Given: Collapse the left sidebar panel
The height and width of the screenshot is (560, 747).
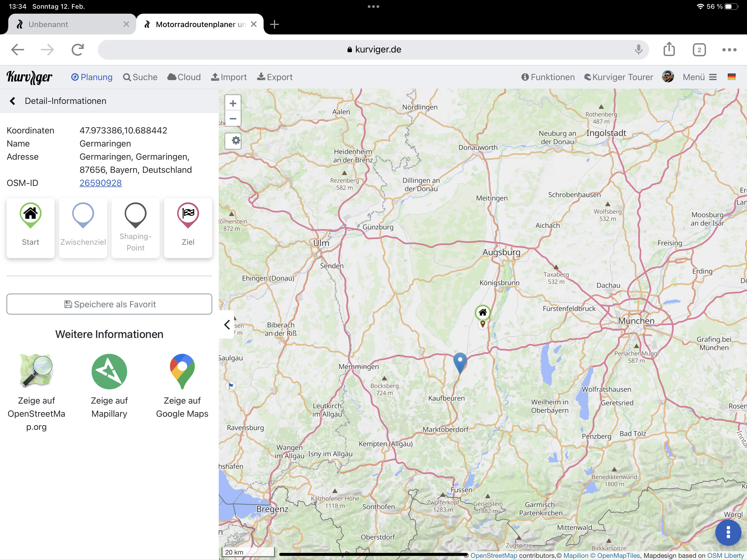Looking at the screenshot, I should (227, 325).
